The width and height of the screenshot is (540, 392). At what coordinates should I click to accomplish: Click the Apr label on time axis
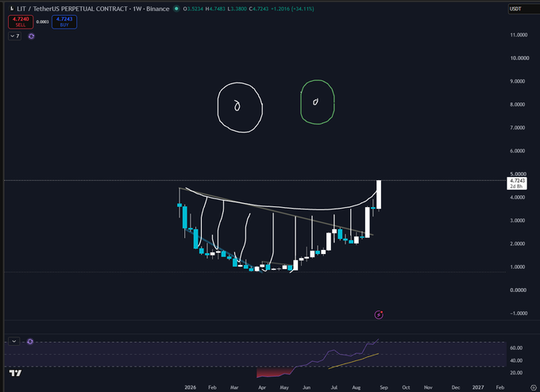262,387
